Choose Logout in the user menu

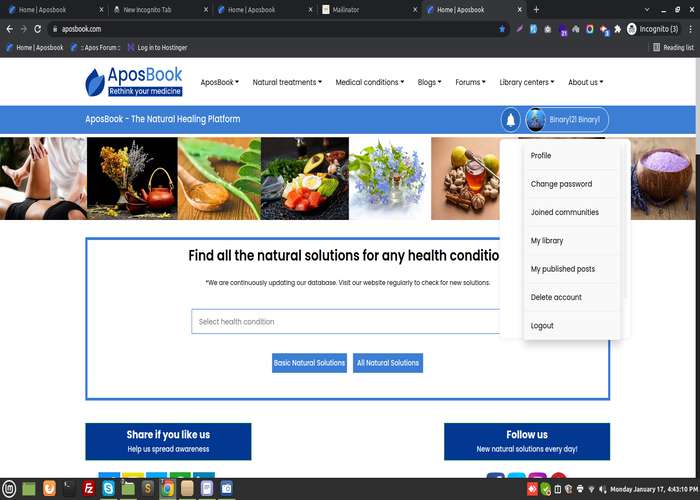coord(542,326)
